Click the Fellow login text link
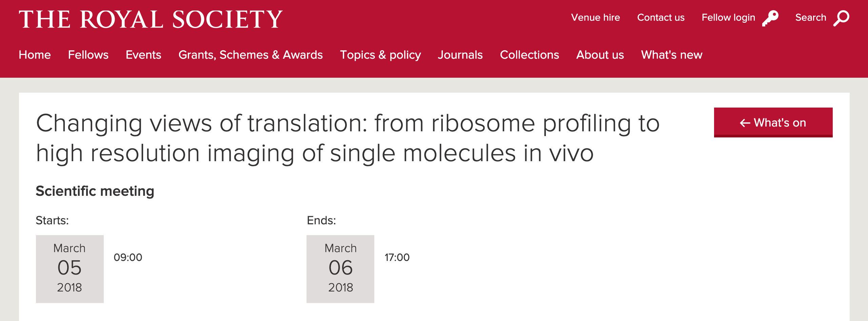The image size is (868, 321). pyautogui.click(x=728, y=18)
